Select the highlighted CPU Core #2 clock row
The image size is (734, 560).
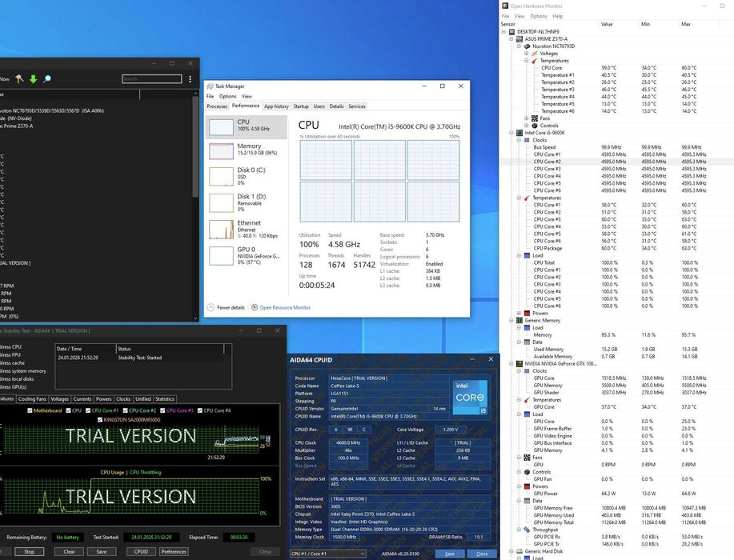point(617,162)
